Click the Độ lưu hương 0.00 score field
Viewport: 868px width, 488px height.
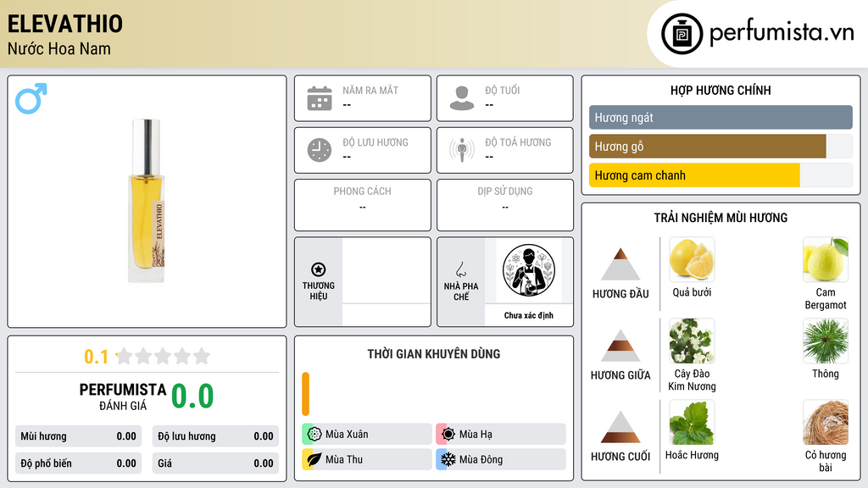[215, 436]
